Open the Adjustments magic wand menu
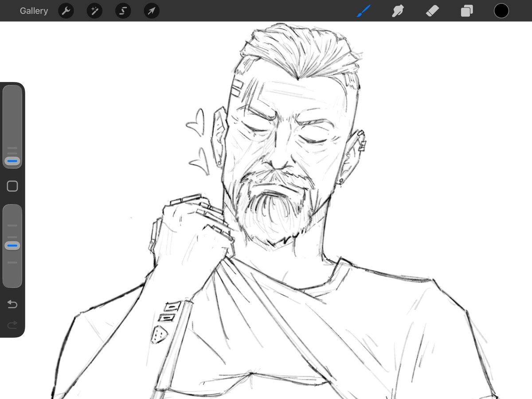This screenshot has height=399, width=532. (94, 11)
